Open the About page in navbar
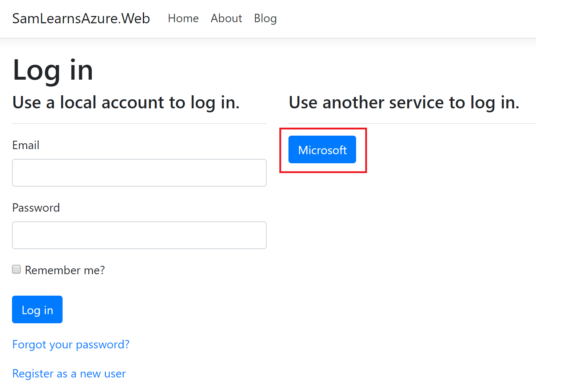The image size is (582, 392). pos(226,19)
